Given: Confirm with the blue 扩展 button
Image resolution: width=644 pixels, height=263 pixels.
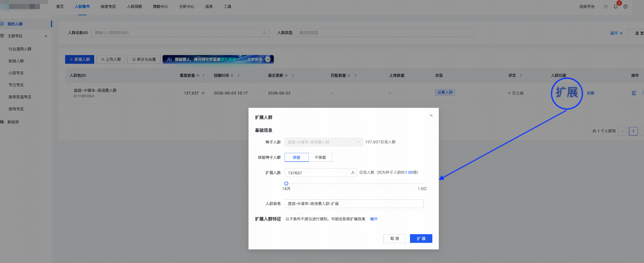Looking at the screenshot, I should (x=421, y=238).
